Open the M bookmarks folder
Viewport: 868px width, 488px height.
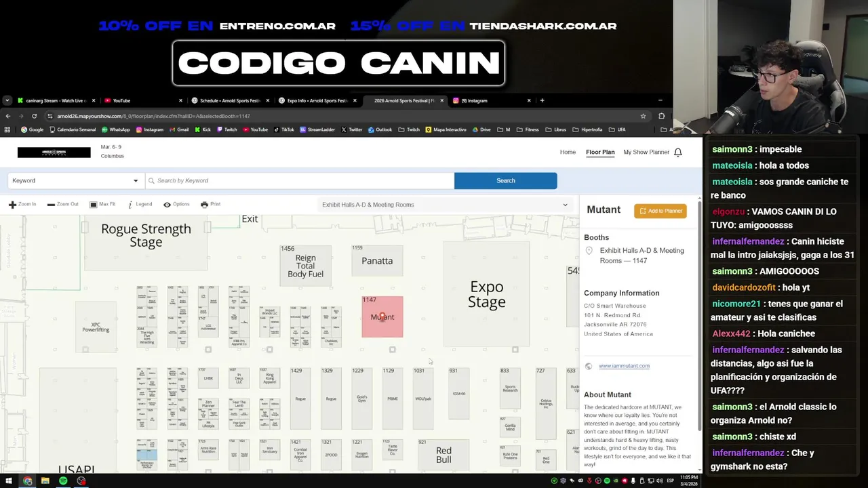504,129
